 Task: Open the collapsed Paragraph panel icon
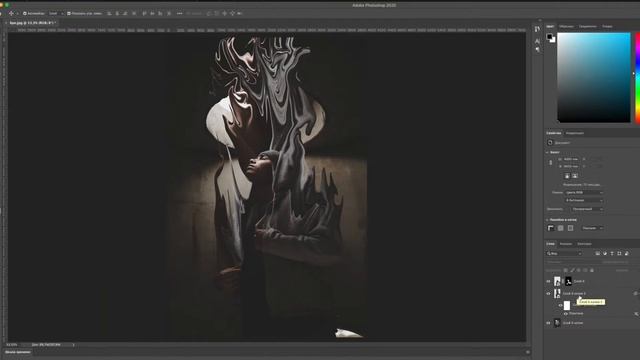tap(537, 49)
